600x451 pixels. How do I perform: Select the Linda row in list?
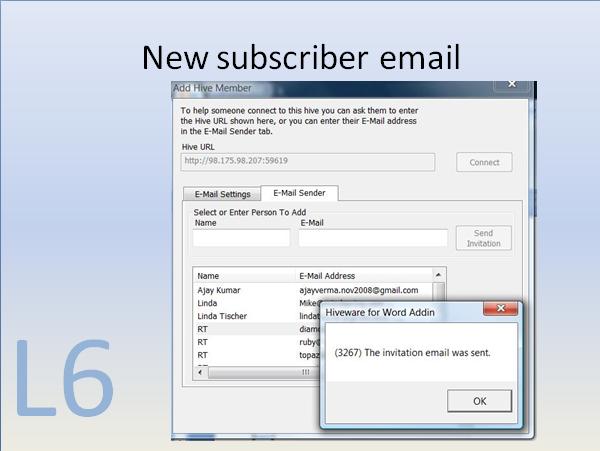tap(257, 303)
